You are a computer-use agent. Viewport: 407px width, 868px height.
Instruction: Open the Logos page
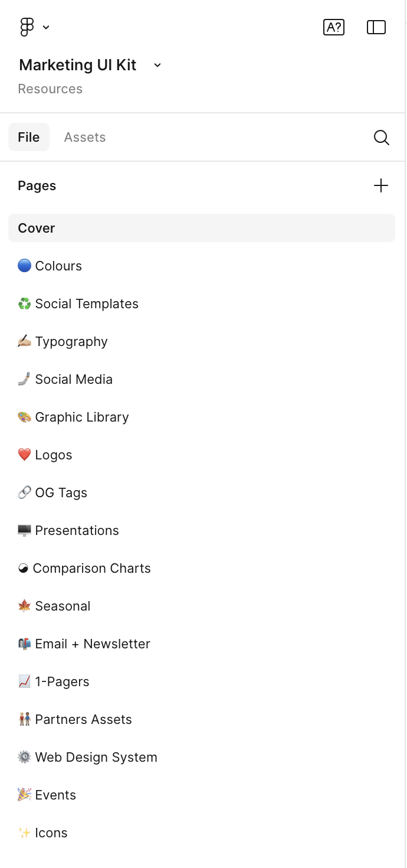coord(54,455)
